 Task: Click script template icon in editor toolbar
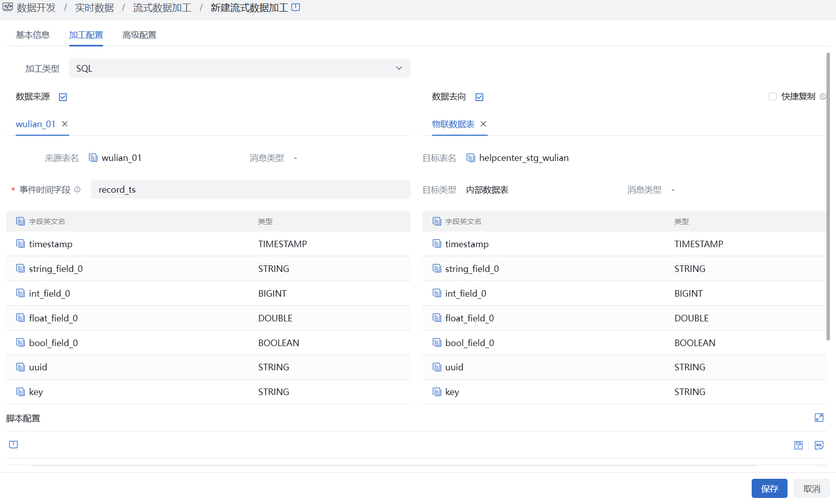[798, 445]
